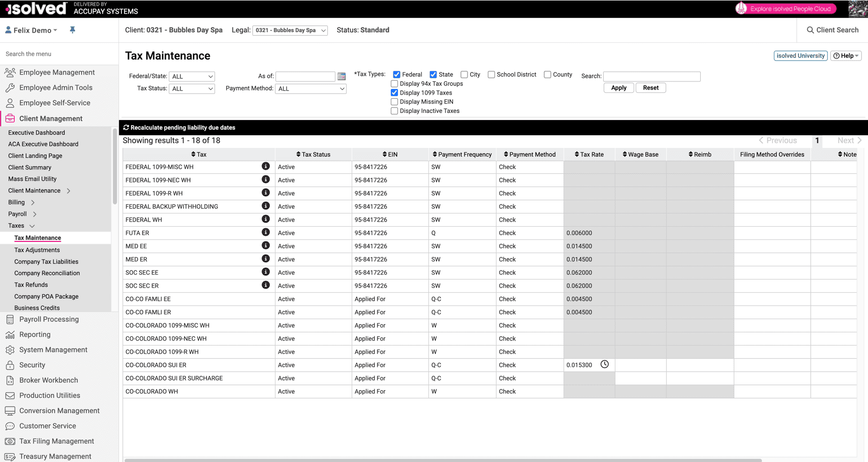The height and width of the screenshot is (462, 868).
Task: Click the info icon on FEDERAL WH row
Action: [x=265, y=219]
